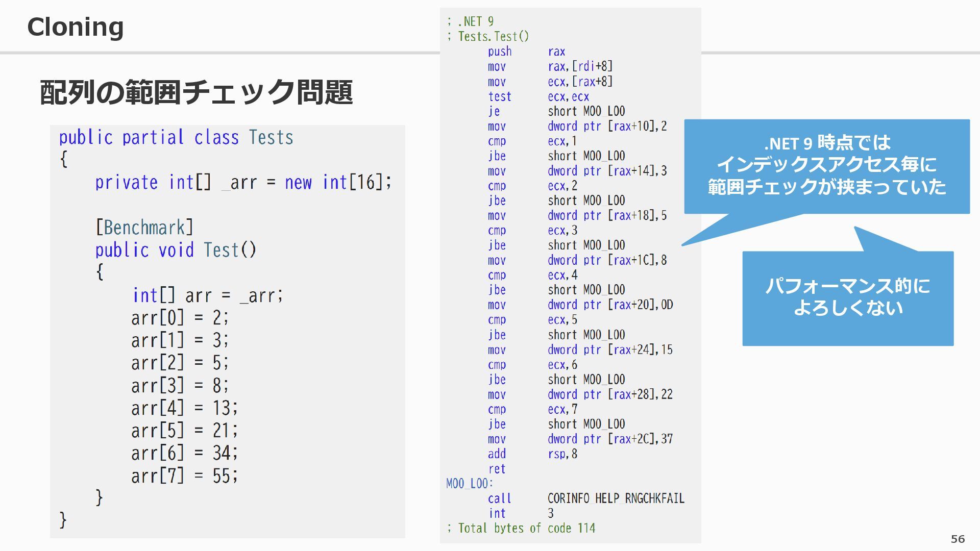Click the '; .NET 9' comment line
This screenshot has width=980, height=551.
[x=470, y=21]
